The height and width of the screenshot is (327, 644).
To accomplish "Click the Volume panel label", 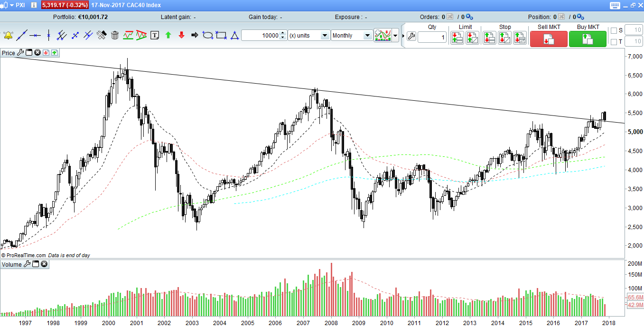I will point(12,265).
